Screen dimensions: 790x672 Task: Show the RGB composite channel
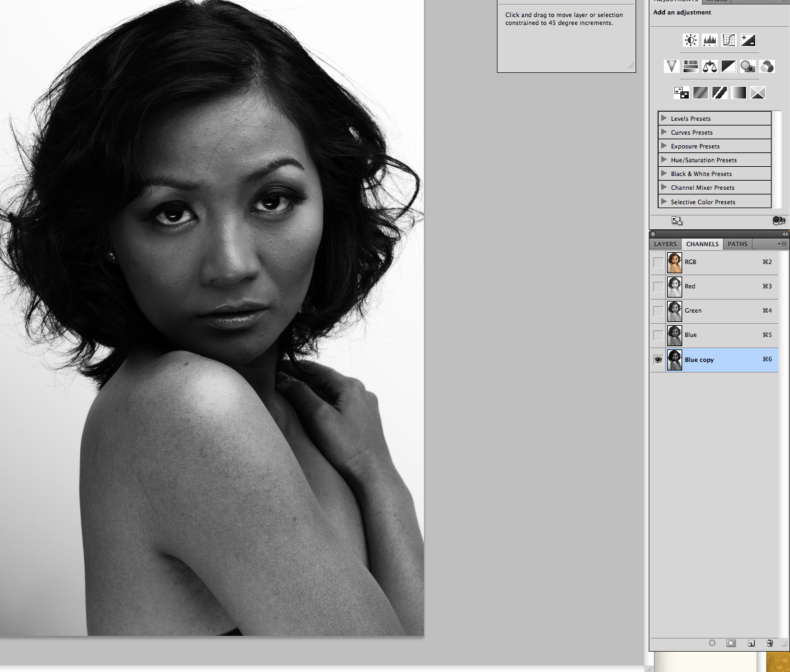658,262
